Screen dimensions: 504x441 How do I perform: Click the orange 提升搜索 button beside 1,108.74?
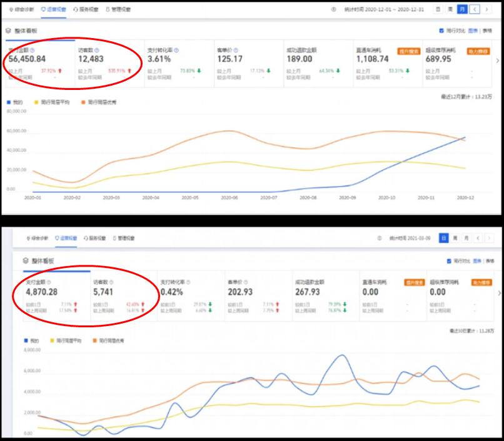tap(408, 51)
